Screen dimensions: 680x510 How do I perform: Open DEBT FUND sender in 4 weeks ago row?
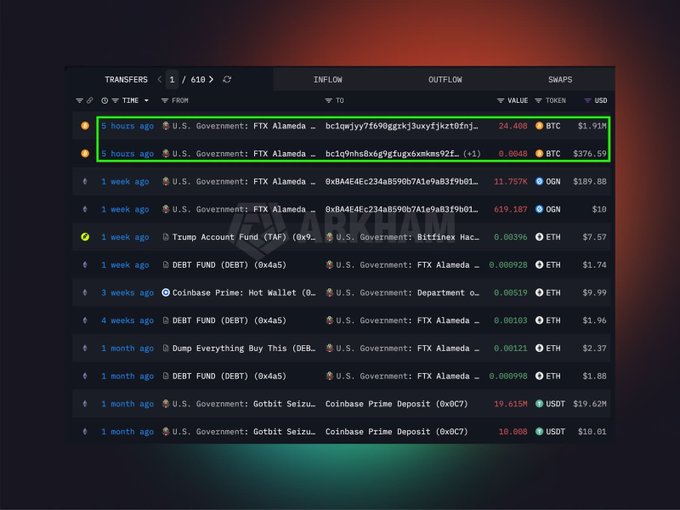tap(229, 320)
